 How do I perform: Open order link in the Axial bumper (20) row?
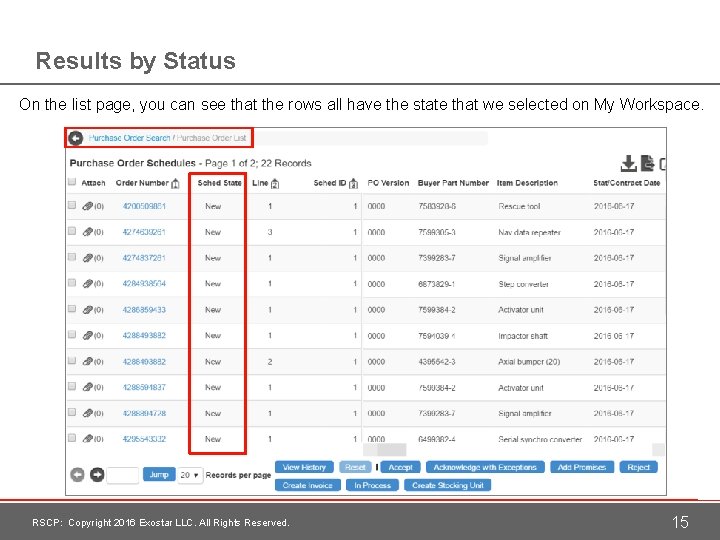(x=144, y=361)
